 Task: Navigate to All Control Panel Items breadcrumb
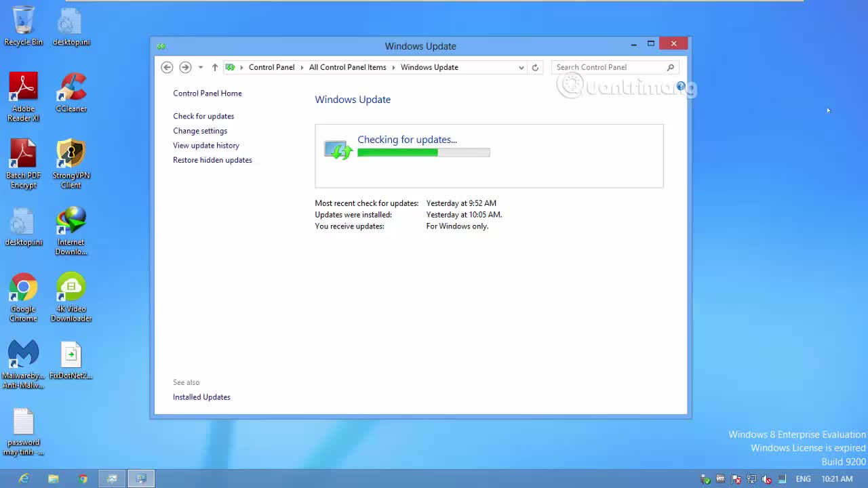click(x=347, y=67)
